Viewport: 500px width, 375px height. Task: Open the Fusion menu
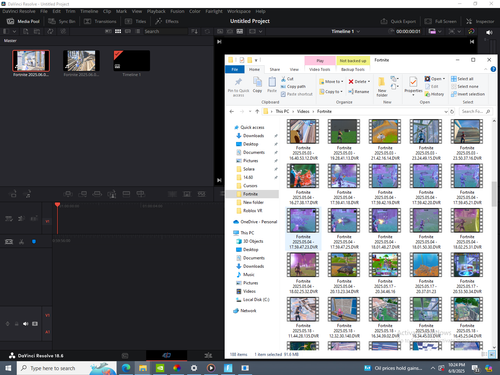(x=177, y=11)
